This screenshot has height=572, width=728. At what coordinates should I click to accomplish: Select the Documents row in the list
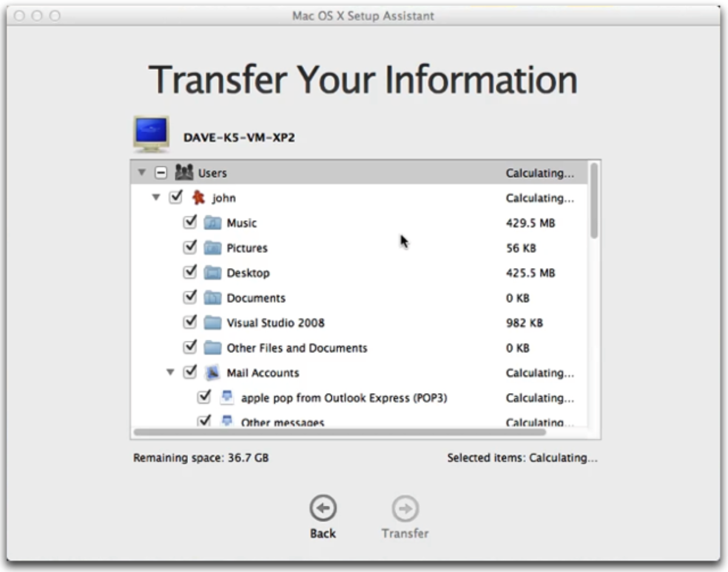click(x=359, y=298)
